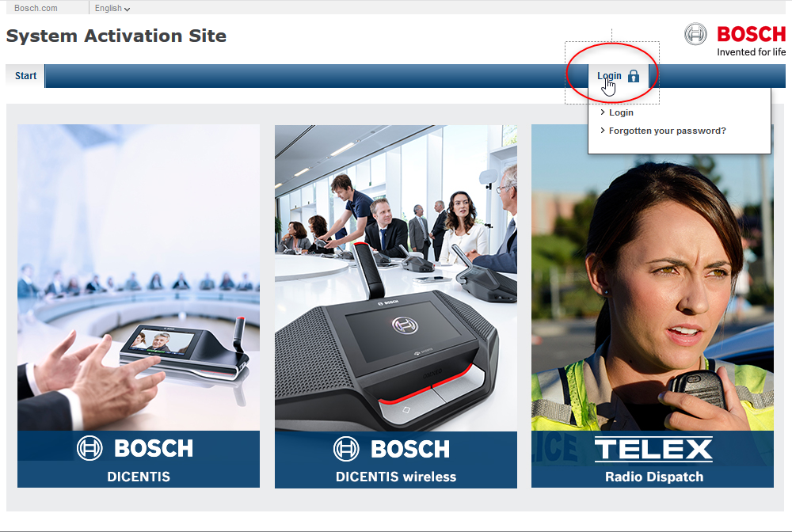Screen dimensions: 792x532
Task: Click the padlock icon beside Login
Action: tap(634, 76)
